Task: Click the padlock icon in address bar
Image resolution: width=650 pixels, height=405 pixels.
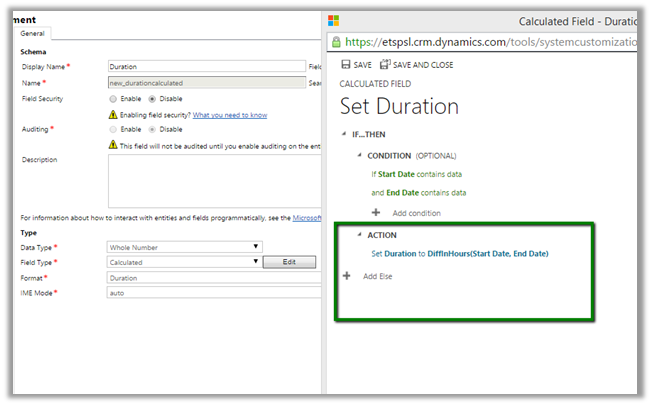Action: [x=336, y=42]
